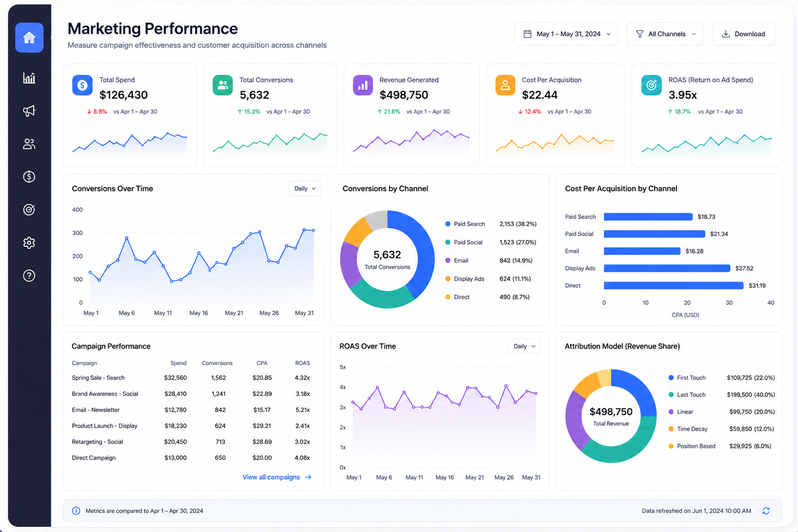
Task: Click the Last Touch legend dot
Action: pos(671,395)
